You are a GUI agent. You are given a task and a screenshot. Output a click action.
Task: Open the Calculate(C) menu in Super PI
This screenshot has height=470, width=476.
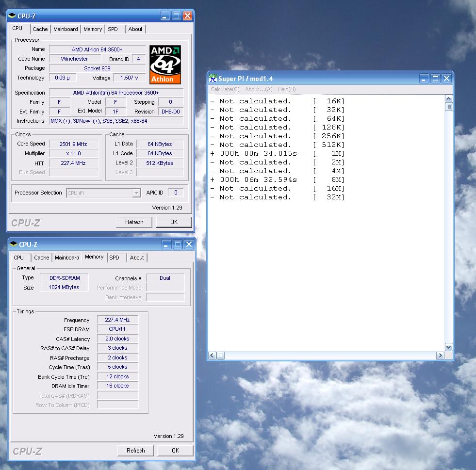point(225,89)
